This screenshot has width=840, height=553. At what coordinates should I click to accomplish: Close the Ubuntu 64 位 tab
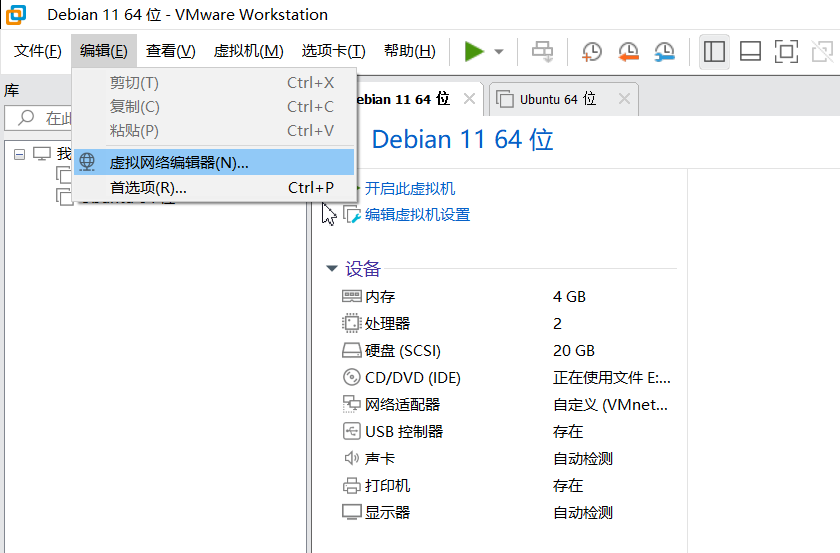pyautogui.click(x=624, y=99)
